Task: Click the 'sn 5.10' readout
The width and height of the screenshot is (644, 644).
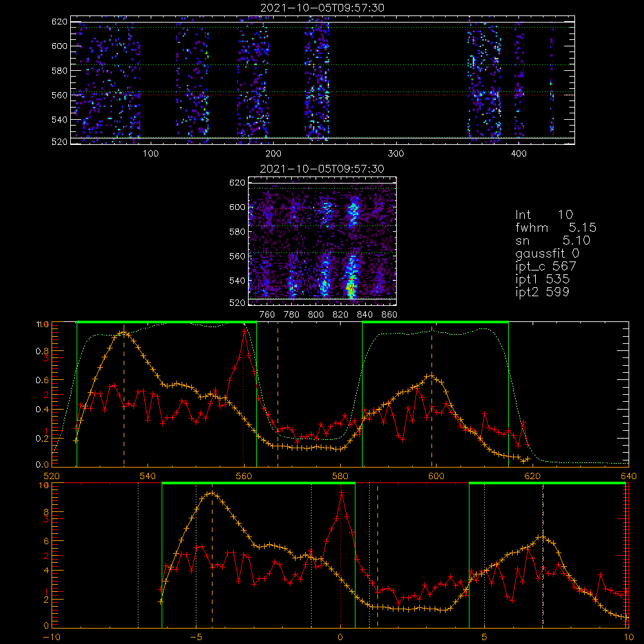Action: (x=553, y=240)
